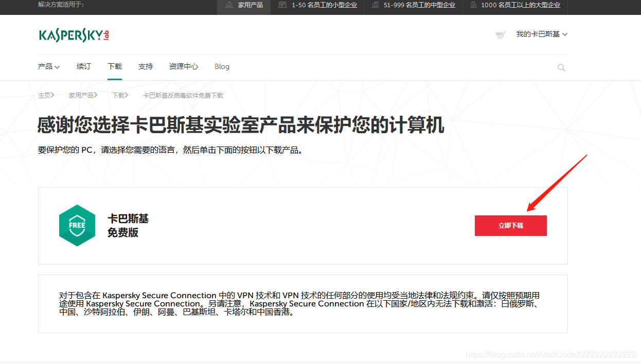Click the red 立即下载 button

511,226
